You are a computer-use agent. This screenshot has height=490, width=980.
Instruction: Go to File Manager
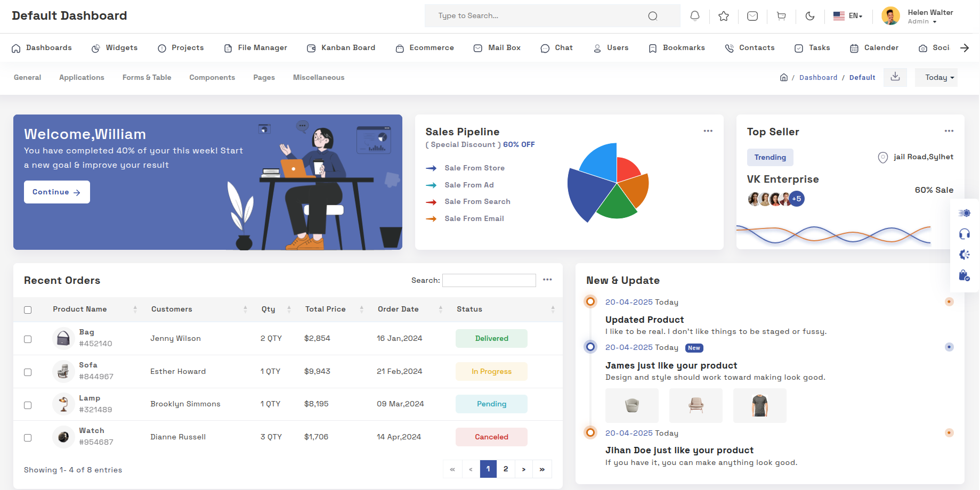click(256, 48)
